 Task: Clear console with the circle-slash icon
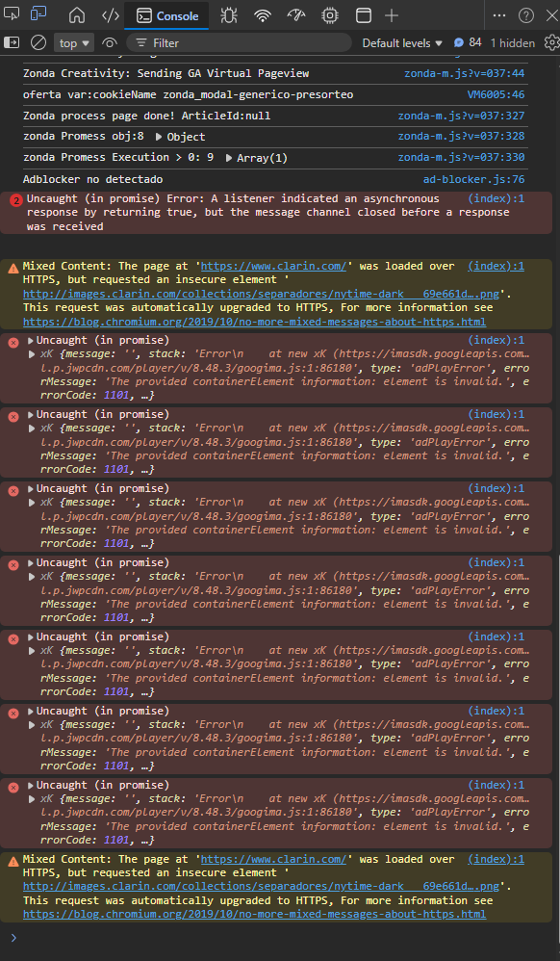38,43
